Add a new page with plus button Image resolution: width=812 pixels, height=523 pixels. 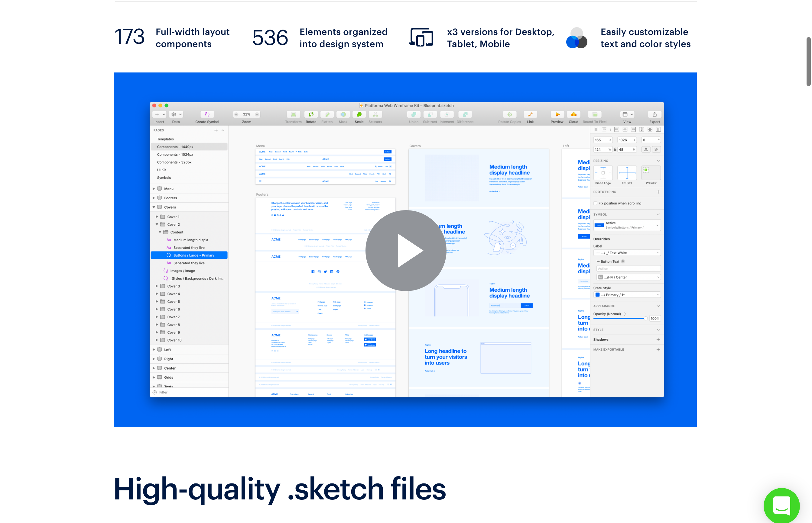point(216,130)
